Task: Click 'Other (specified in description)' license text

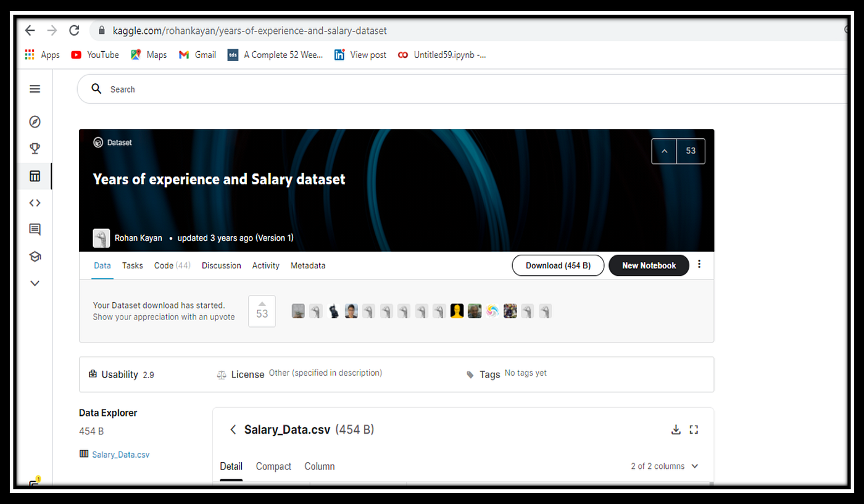Action: point(325,373)
